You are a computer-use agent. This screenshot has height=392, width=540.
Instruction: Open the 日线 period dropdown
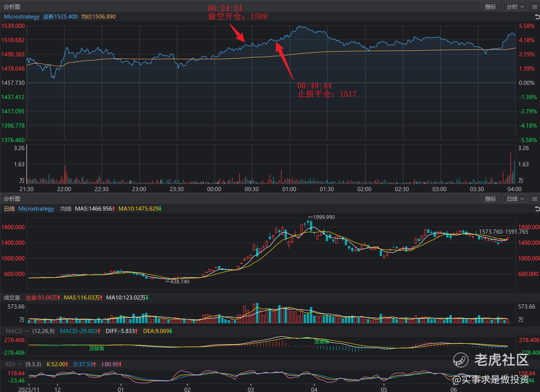coord(515,199)
